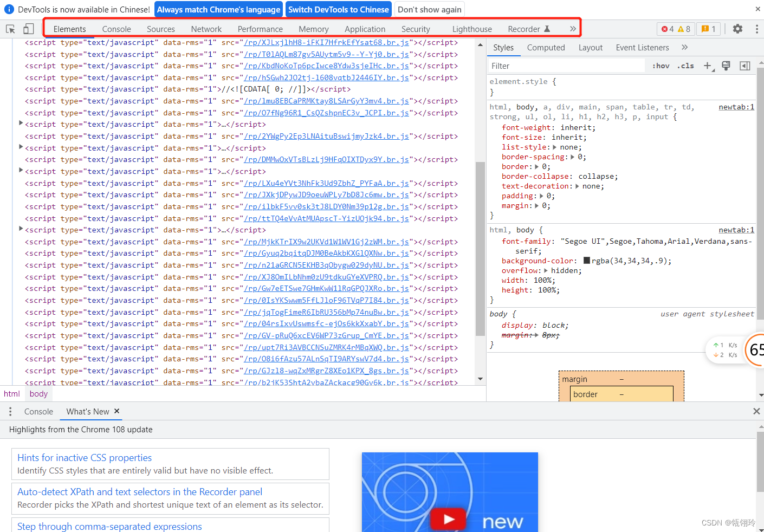Show more DevTools panels chevron
The height and width of the screenshot is (532, 764).
click(x=573, y=29)
